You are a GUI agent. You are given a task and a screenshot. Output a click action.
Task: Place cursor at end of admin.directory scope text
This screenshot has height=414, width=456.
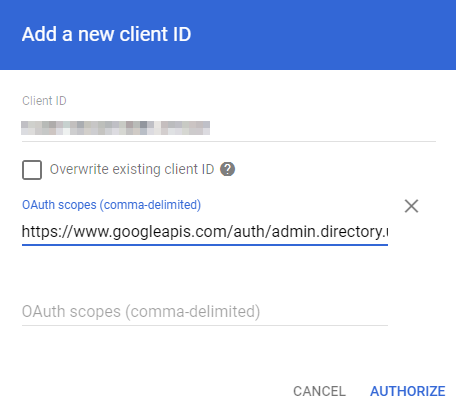point(386,232)
